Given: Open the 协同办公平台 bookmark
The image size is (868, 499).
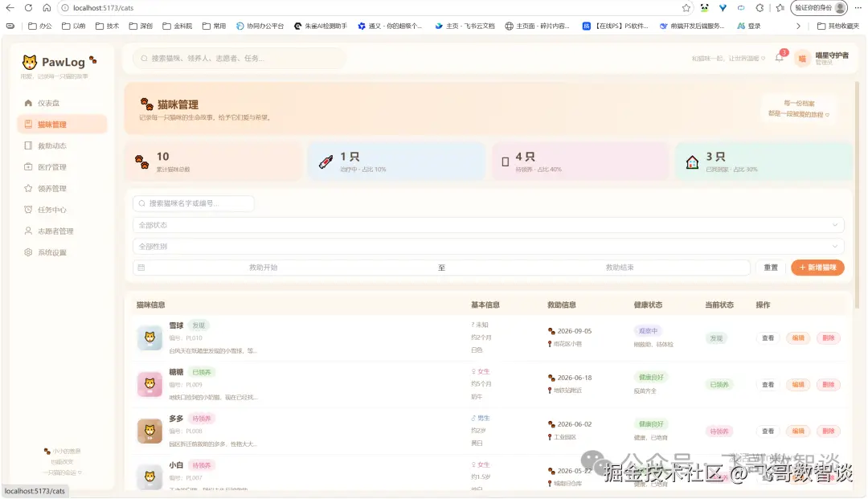Looking at the screenshot, I should click(x=260, y=26).
